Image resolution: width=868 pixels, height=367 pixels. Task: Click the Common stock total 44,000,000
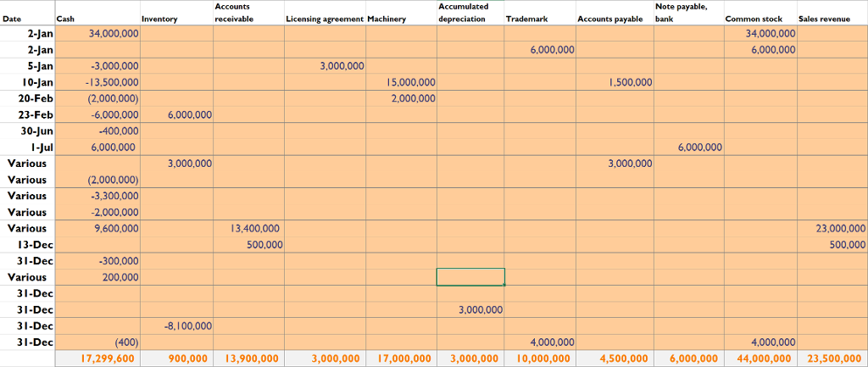760,359
